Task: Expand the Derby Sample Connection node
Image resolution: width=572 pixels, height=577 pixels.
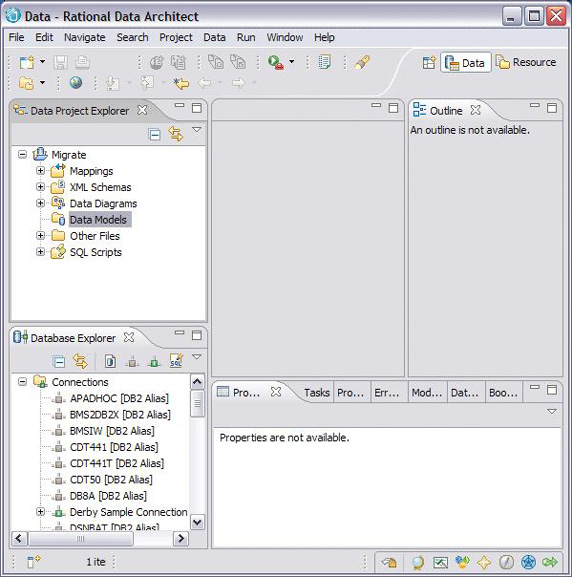Action: [x=40, y=511]
